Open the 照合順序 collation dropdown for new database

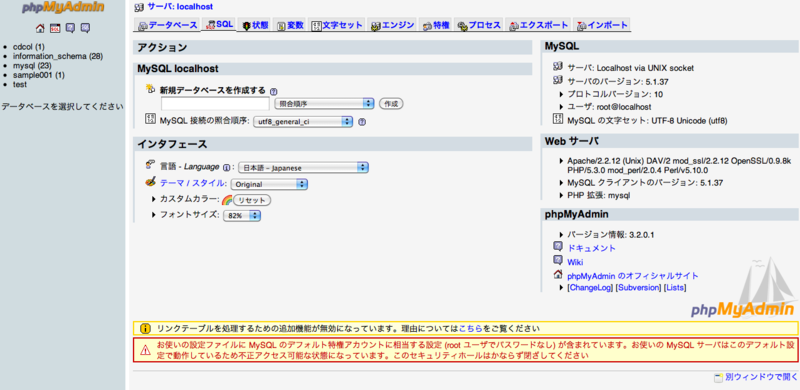coord(324,104)
